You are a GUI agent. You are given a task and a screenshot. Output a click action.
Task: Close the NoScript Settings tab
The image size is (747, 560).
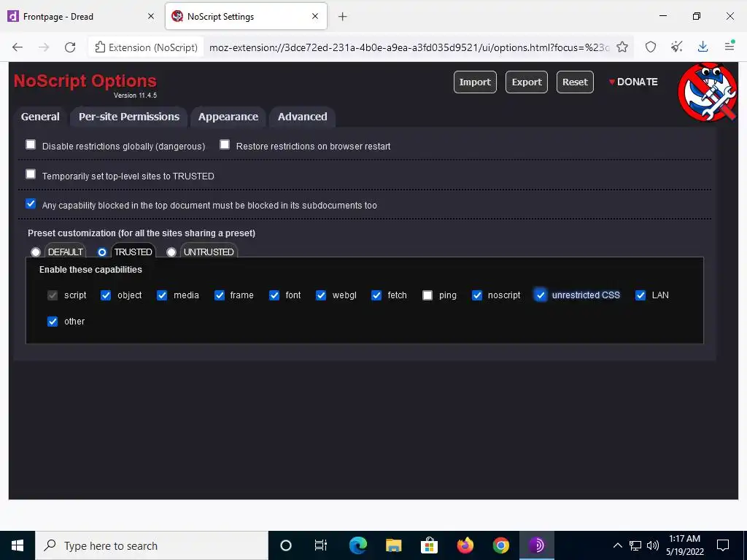pyautogui.click(x=315, y=16)
